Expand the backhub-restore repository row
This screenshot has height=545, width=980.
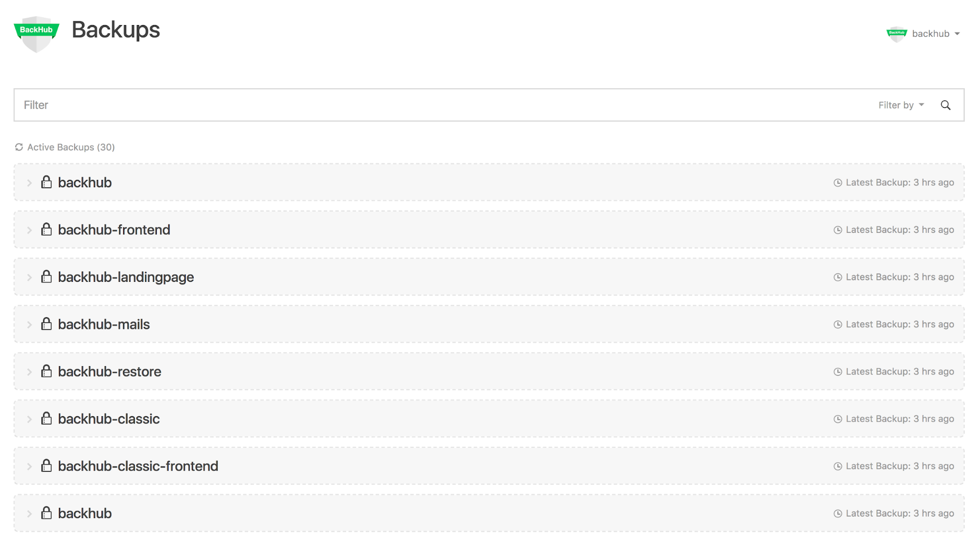click(x=29, y=371)
